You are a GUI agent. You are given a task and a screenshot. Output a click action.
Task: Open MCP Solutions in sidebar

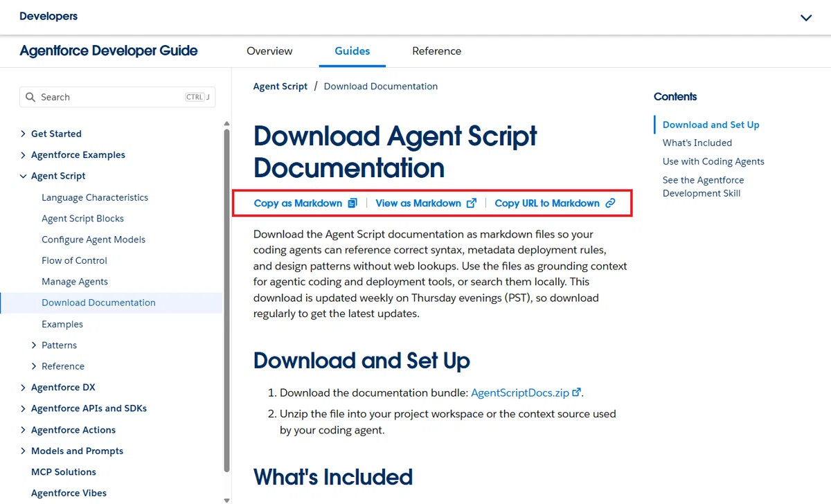(x=64, y=472)
